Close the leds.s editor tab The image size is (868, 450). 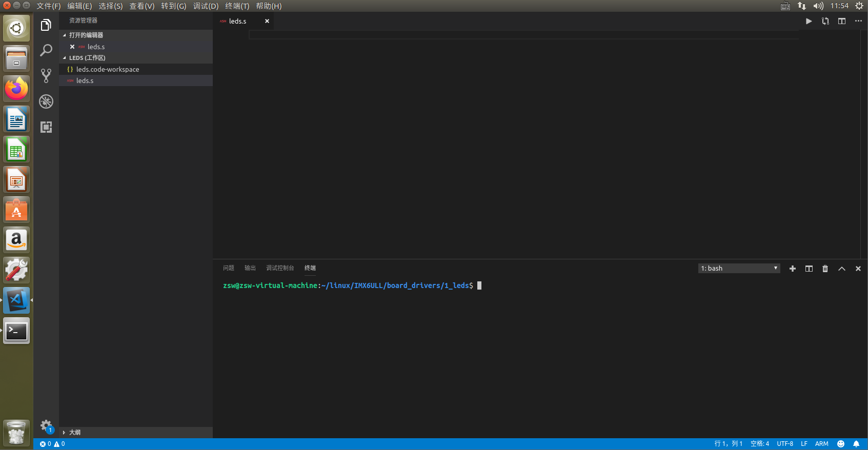267,21
